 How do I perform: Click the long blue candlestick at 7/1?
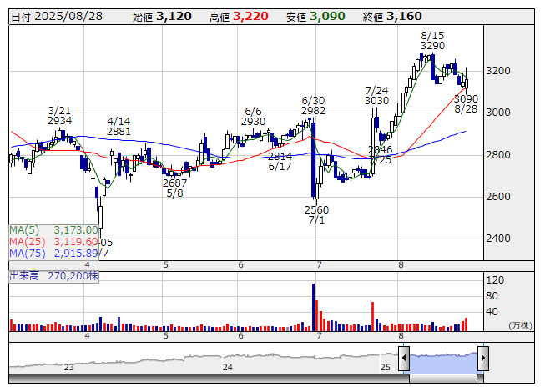click(314, 159)
